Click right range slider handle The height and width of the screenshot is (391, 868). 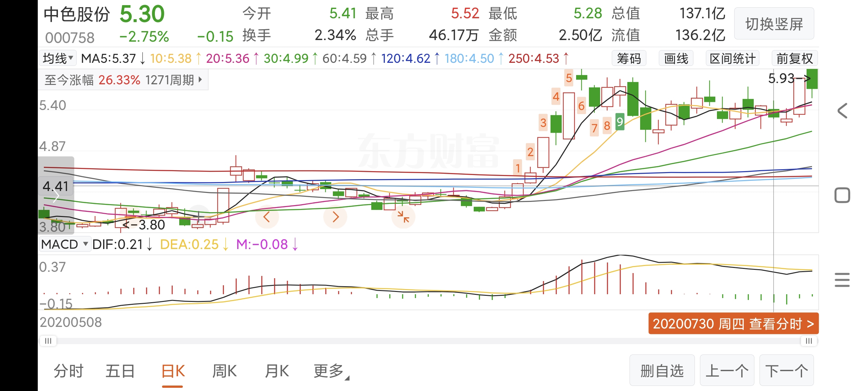(x=809, y=341)
